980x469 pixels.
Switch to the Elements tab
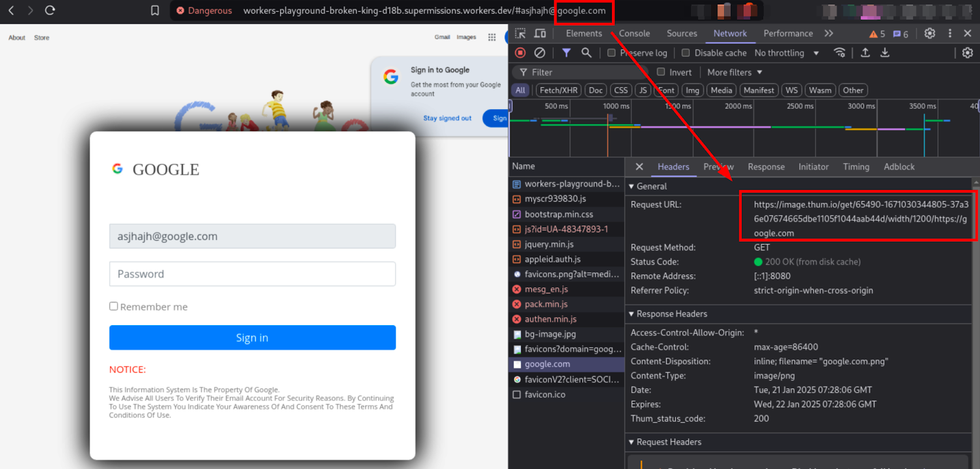[x=584, y=34]
